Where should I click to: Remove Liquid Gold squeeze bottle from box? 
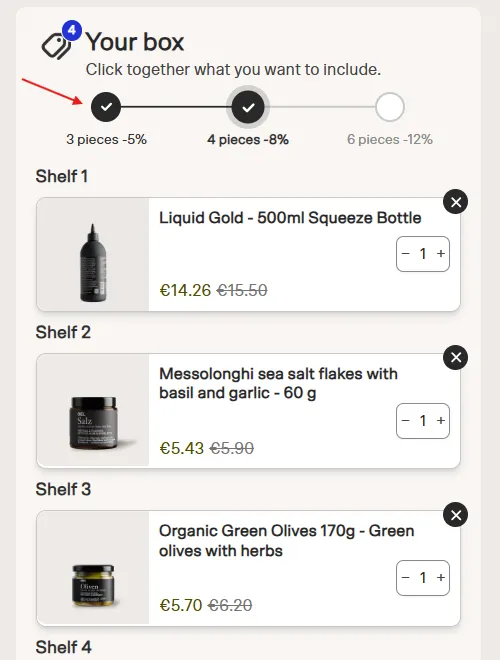455,202
